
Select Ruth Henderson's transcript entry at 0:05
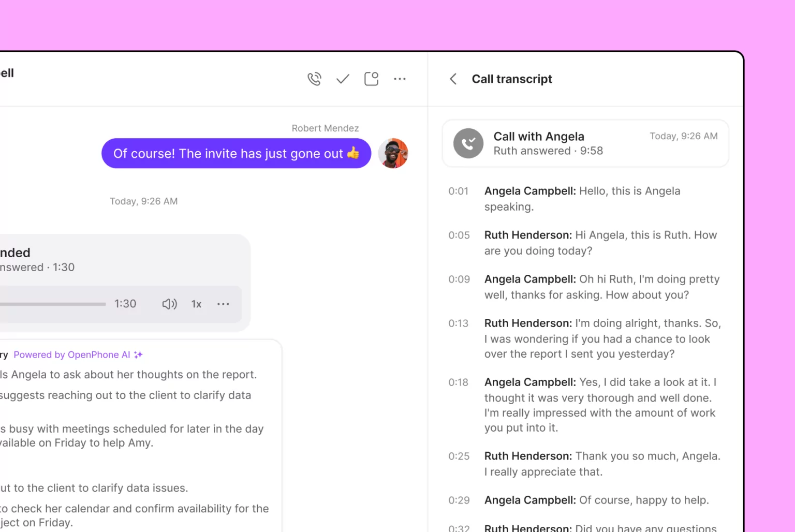point(600,243)
